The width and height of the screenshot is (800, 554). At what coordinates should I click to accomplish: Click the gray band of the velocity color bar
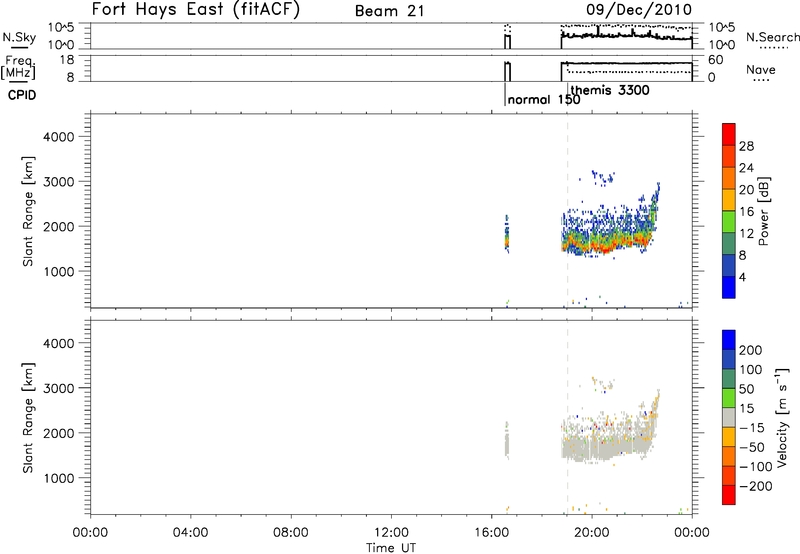click(729, 417)
